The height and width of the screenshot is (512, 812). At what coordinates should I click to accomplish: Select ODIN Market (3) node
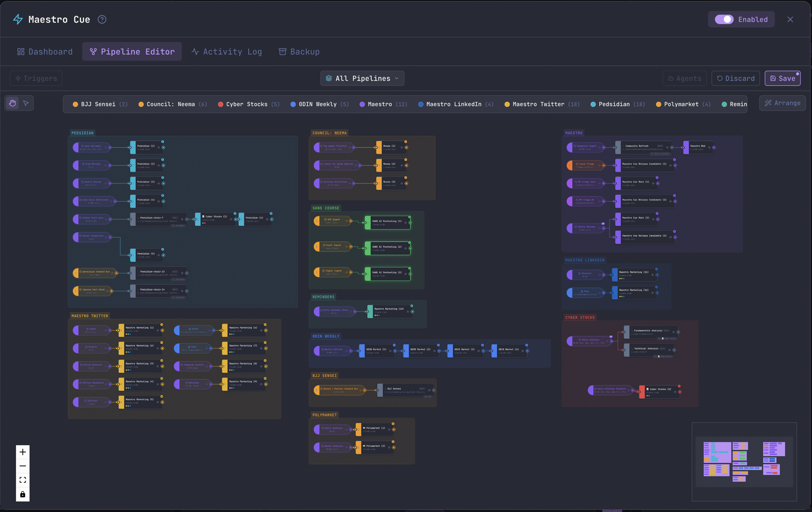pos(465,351)
